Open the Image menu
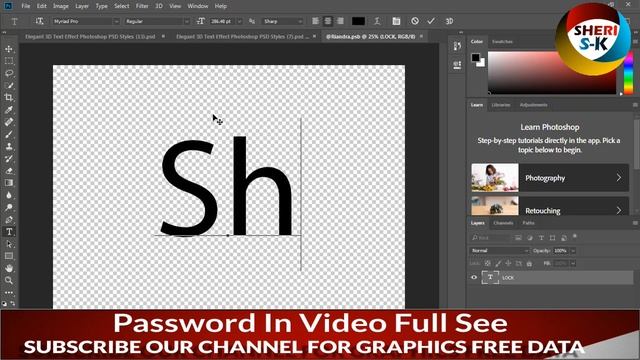The width and height of the screenshot is (640, 360). 61,6
